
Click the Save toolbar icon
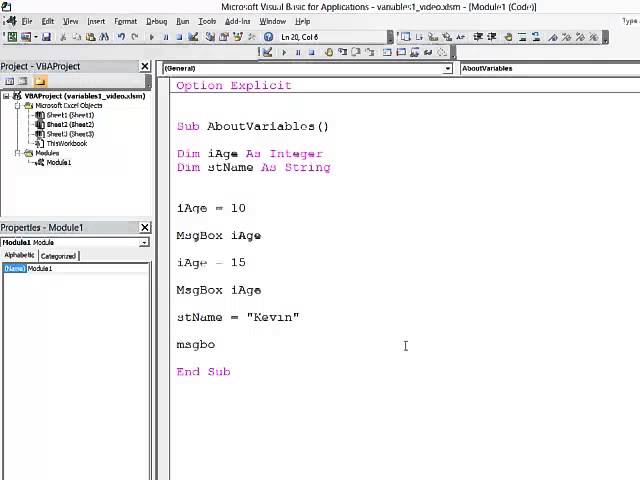click(47, 37)
